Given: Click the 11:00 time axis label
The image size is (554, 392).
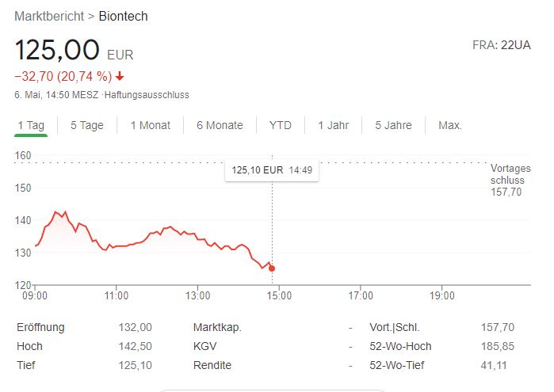Looking at the screenshot, I should [117, 295].
